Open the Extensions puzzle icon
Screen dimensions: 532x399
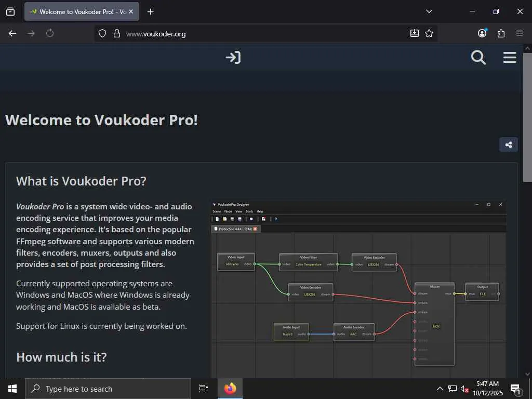pos(501,33)
